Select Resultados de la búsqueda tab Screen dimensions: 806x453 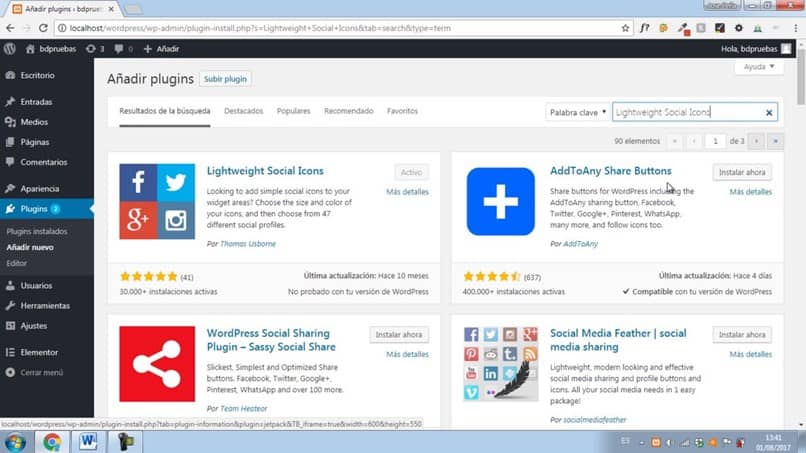[x=164, y=111]
